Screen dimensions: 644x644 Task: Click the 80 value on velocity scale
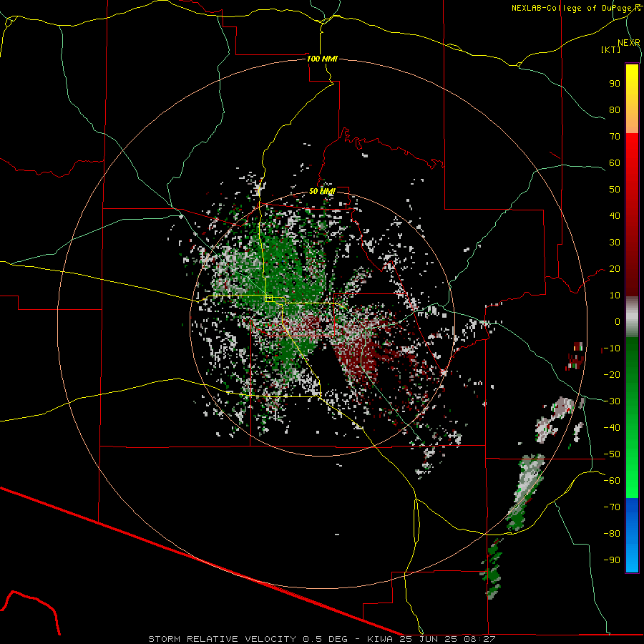pos(615,110)
